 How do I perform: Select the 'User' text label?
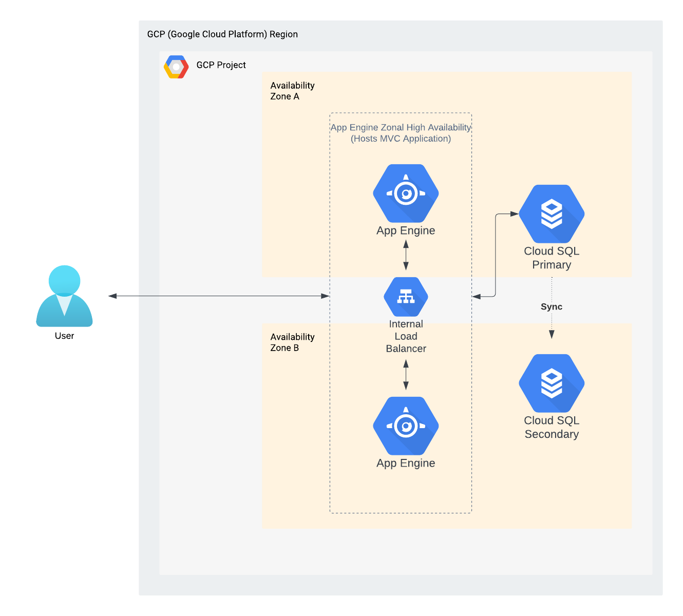point(64,336)
